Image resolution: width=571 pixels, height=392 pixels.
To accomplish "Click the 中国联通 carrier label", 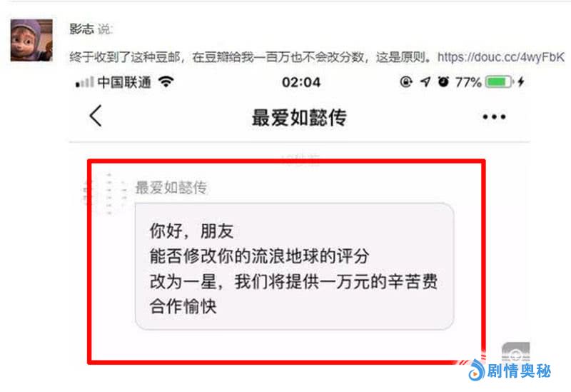I will [124, 82].
